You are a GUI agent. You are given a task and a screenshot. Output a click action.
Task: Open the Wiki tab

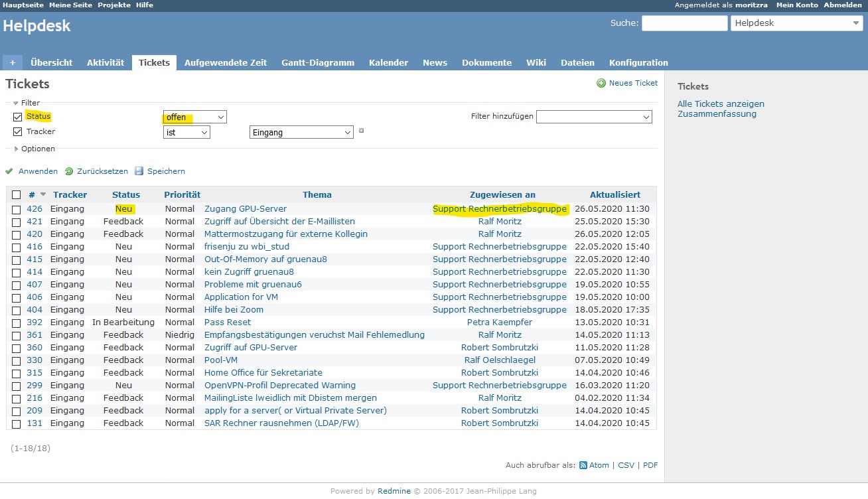536,62
